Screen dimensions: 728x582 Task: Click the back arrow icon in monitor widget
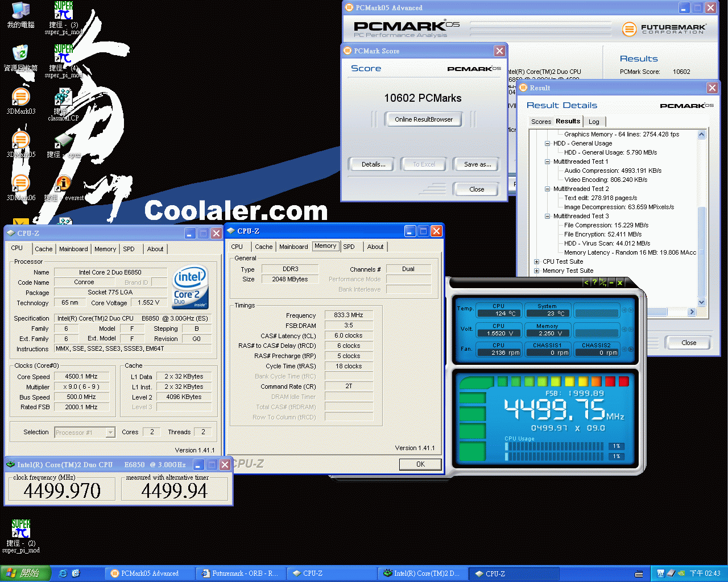(586, 282)
